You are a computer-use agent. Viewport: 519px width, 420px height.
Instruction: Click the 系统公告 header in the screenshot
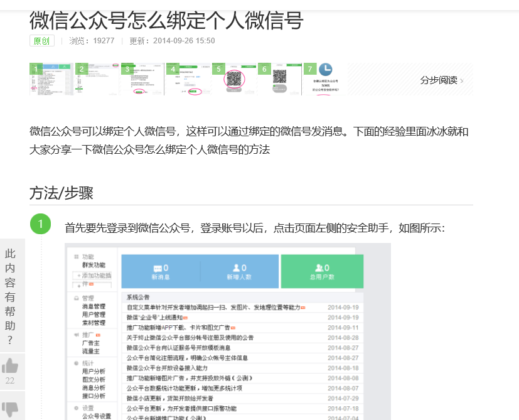(138, 297)
